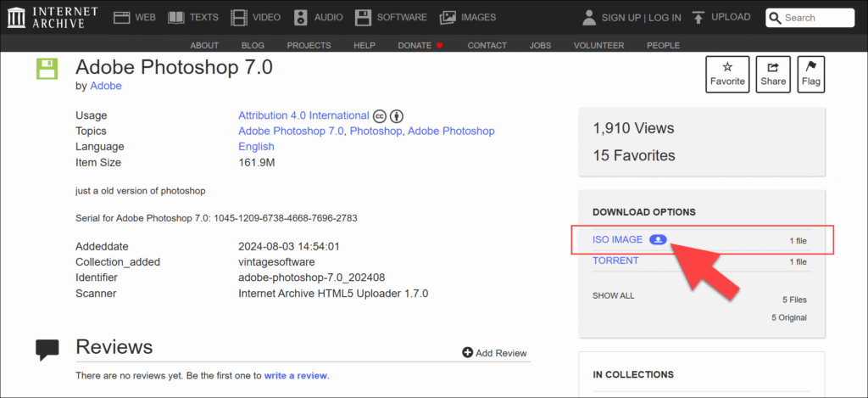Open the Adobe Photoshop 7.0 topic link

(x=292, y=131)
